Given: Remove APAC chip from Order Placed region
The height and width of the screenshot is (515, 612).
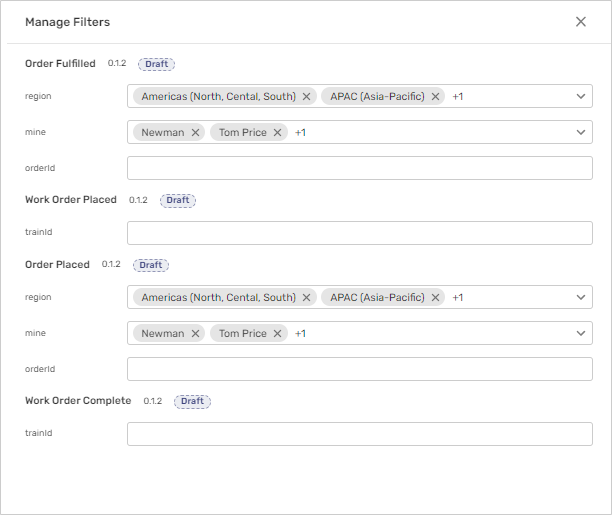Looking at the screenshot, I should (435, 298).
